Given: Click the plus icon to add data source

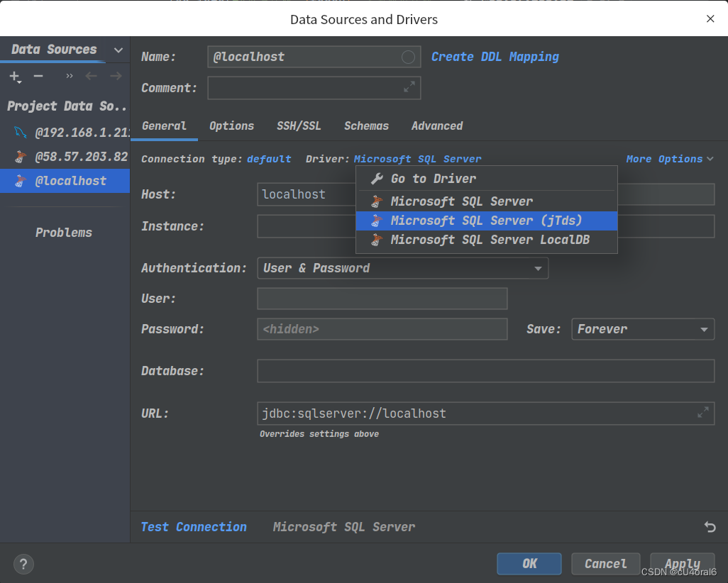Looking at the screenshot, I should 13,77.
